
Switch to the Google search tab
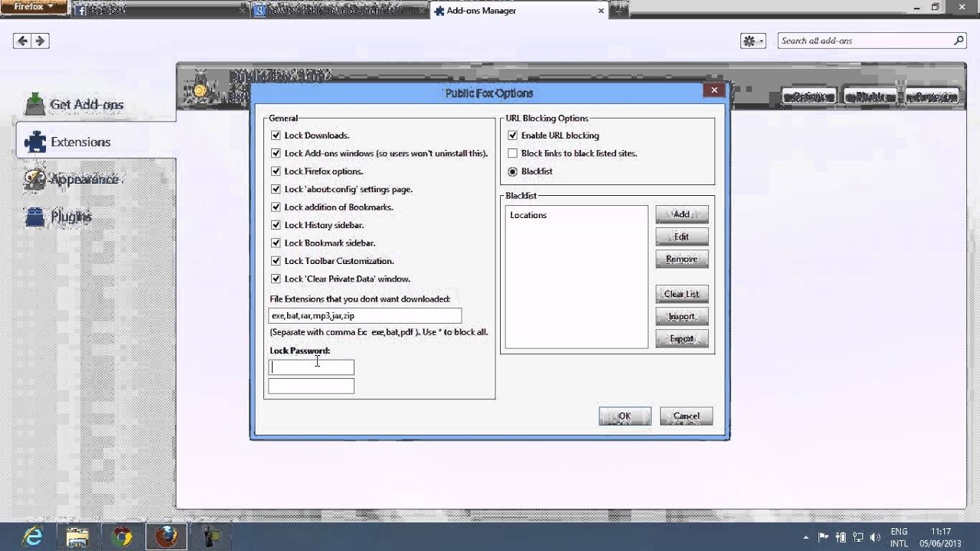tap(338, 11)
